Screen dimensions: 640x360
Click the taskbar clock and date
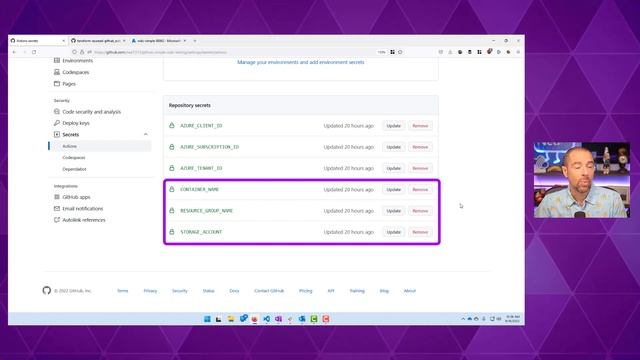(x=512, y=319)
